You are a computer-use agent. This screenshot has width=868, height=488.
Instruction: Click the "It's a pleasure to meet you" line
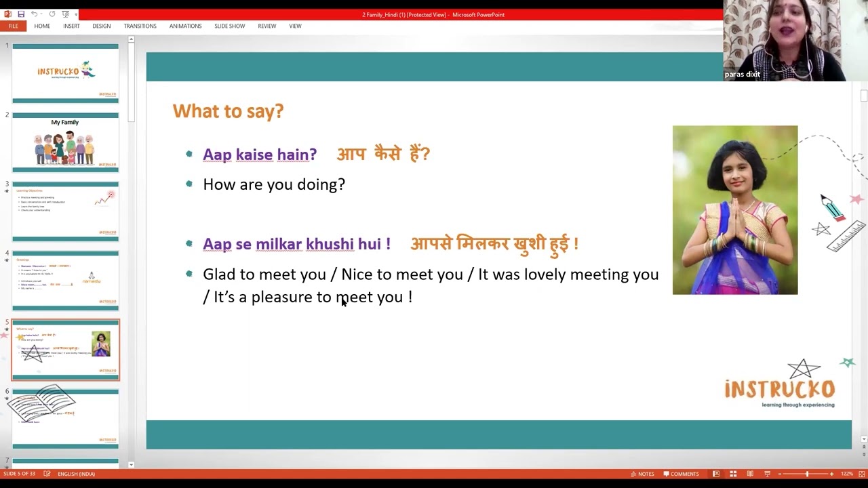(313, 297)
